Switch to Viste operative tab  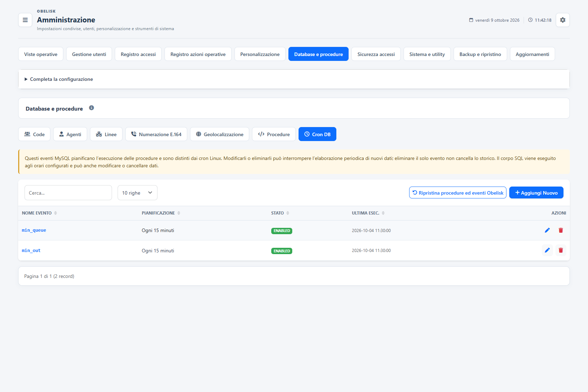pyautogui.click(x=41, y=54)
